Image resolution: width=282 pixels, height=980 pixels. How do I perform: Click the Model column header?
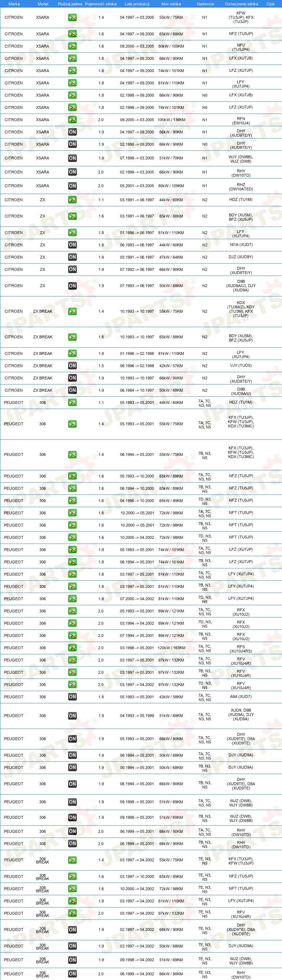pyautogui.click(x=43, y=4)
